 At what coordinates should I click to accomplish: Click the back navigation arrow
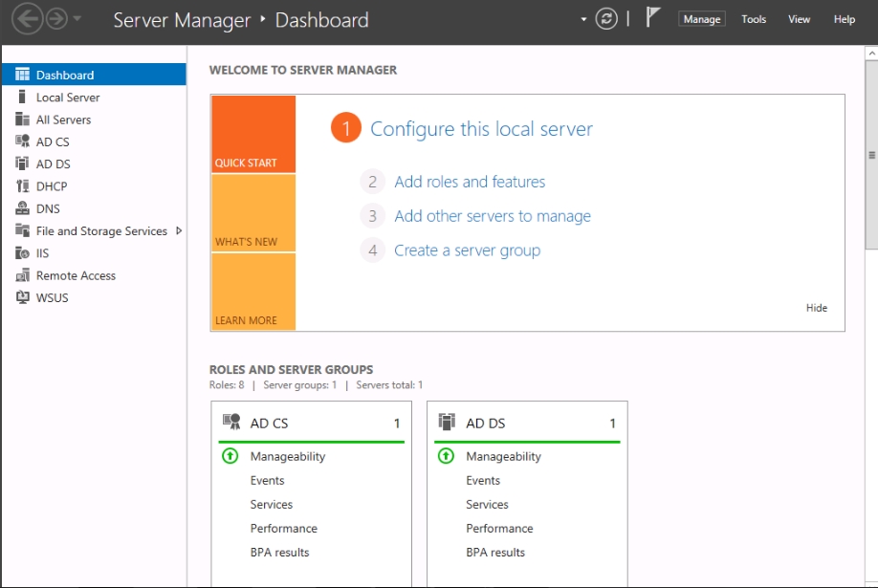(27, 19)
